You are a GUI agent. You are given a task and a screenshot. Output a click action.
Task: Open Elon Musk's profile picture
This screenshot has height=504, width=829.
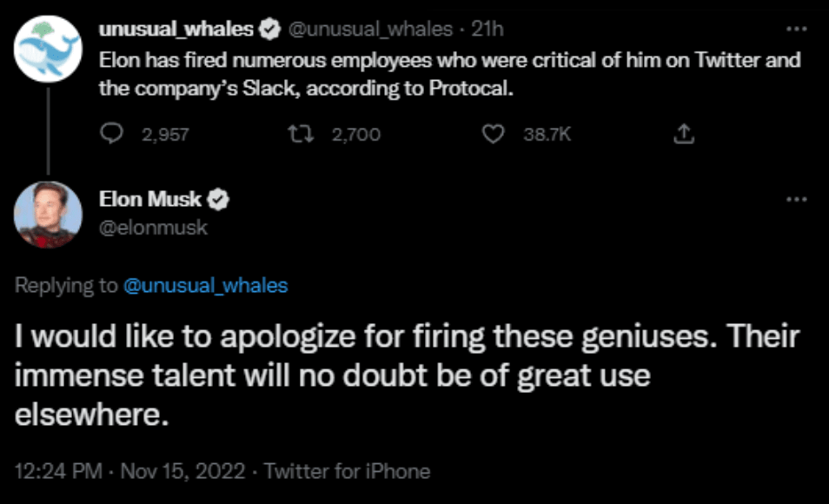coord(50,214)
